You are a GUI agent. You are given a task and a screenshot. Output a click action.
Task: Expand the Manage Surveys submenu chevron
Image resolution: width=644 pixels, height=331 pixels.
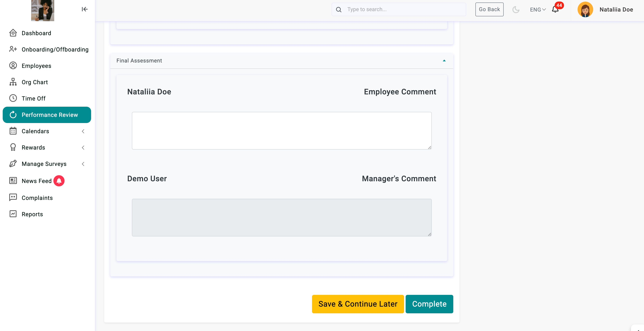[83, 164]
